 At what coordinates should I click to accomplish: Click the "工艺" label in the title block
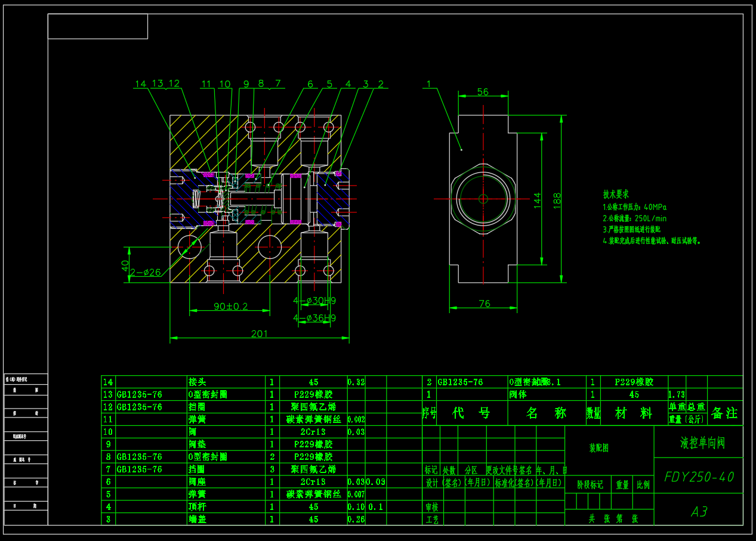pos(431,520)
